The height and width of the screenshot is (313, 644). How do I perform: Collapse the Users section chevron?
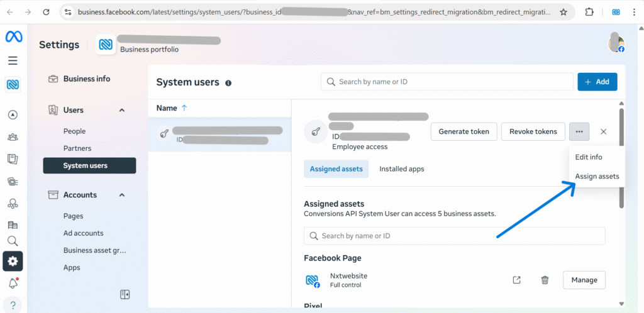pos(122,110)
